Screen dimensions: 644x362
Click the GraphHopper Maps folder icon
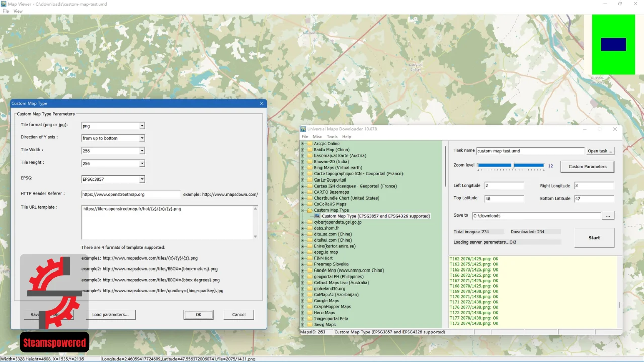pyautogui.click(x=310, y=307)
